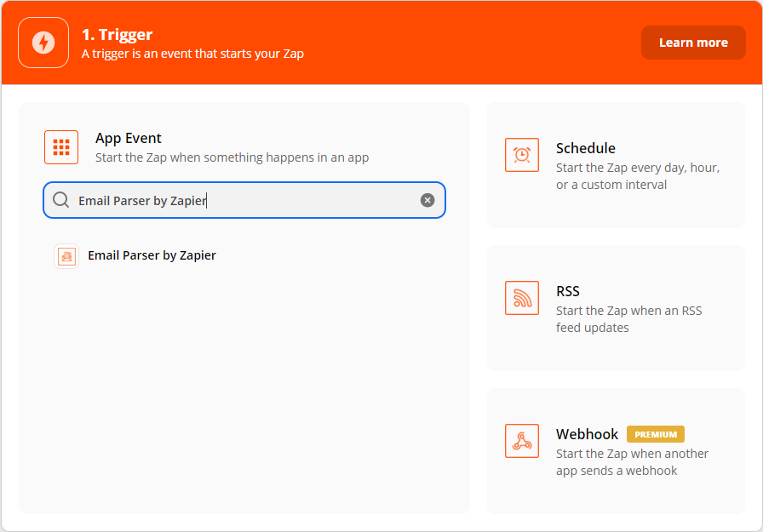
Task: Click the magnifier search icon
Action: pos(60,200)
